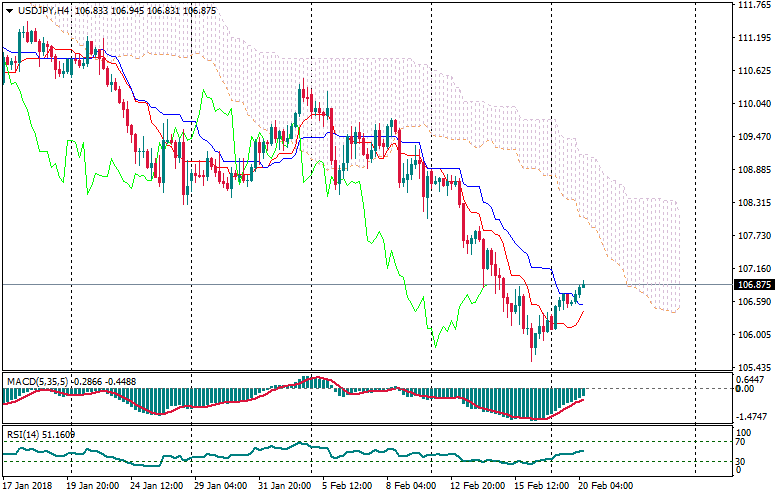Image resolution: width=775 pixels, height=497 pixels.
Task: Click the 111.765 price axis label
Action: tap(752, 5)
